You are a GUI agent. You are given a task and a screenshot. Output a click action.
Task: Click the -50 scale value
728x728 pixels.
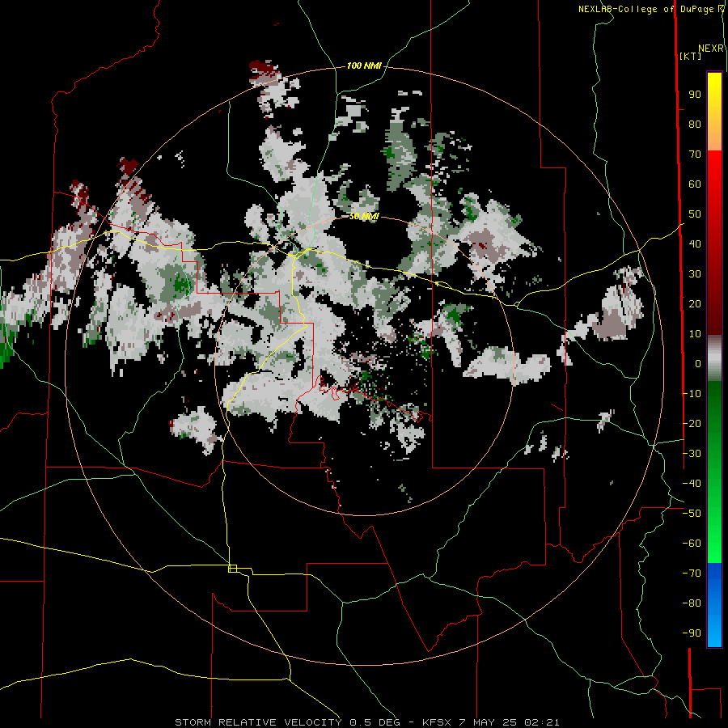pyautogui.click(x=692, y=514)
